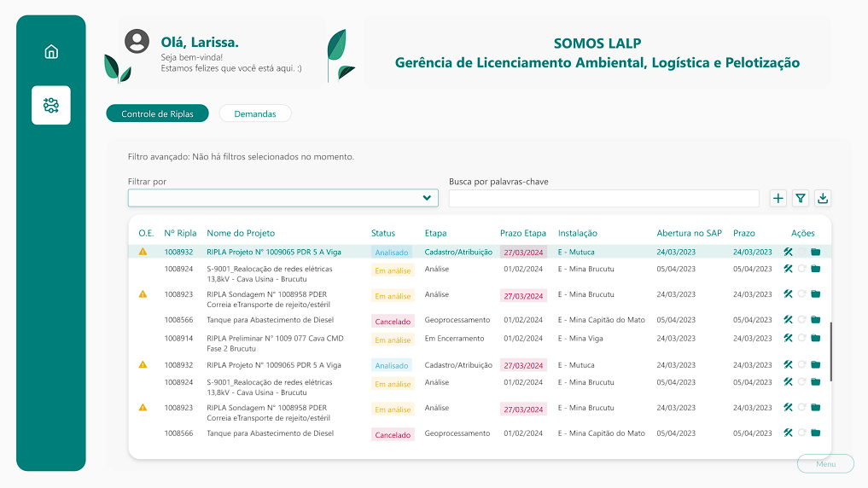Sort by the Abertura no SAP header

coord(690,233)
